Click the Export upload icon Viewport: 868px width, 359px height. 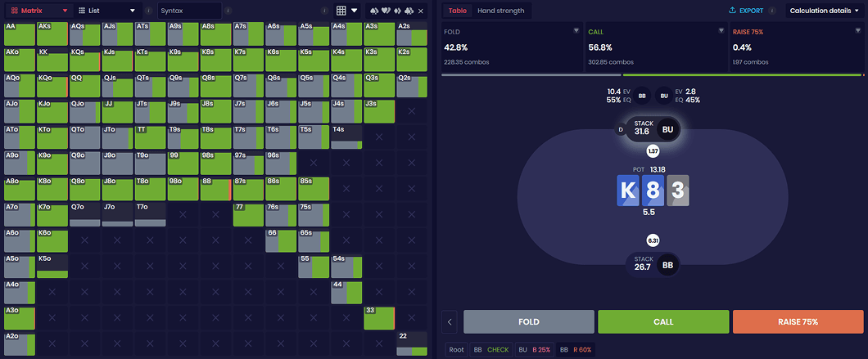pyautogui.click(x=732, y=11)
